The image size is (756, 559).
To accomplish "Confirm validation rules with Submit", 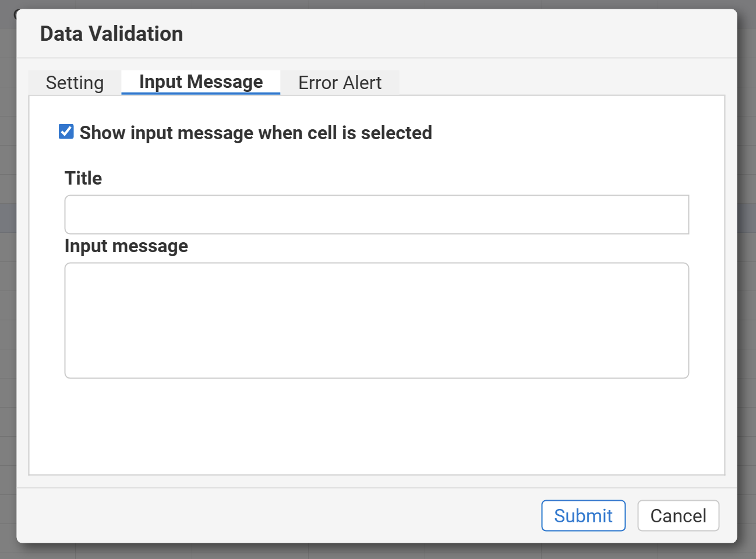I will (x=583, y=515).
